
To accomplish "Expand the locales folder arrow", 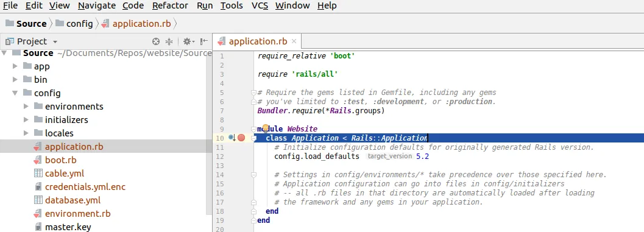I will tap(26, 133).
